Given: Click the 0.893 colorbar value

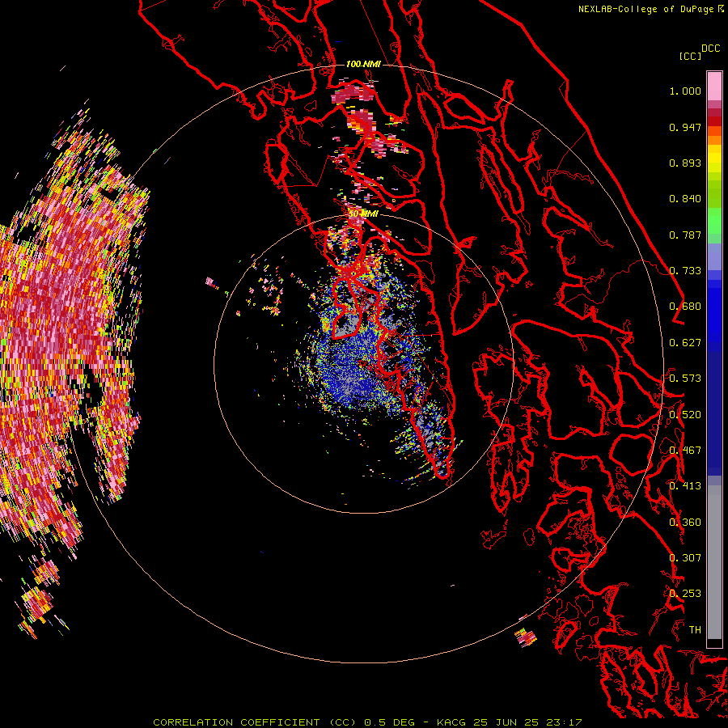Looking at the screenshot, I should (685, 163).
